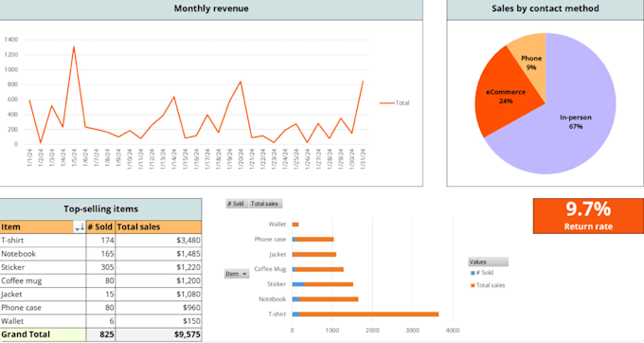Click the $9,575 grand total cell

point(158,334)
